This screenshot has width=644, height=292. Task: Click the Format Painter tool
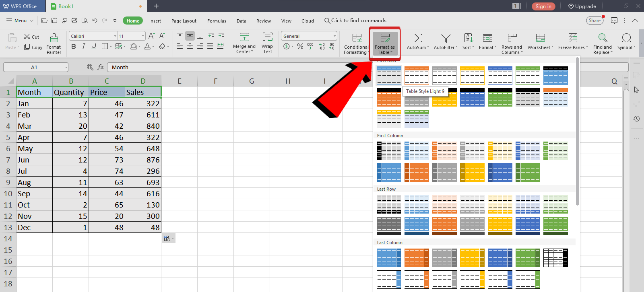tap(54, 43)
